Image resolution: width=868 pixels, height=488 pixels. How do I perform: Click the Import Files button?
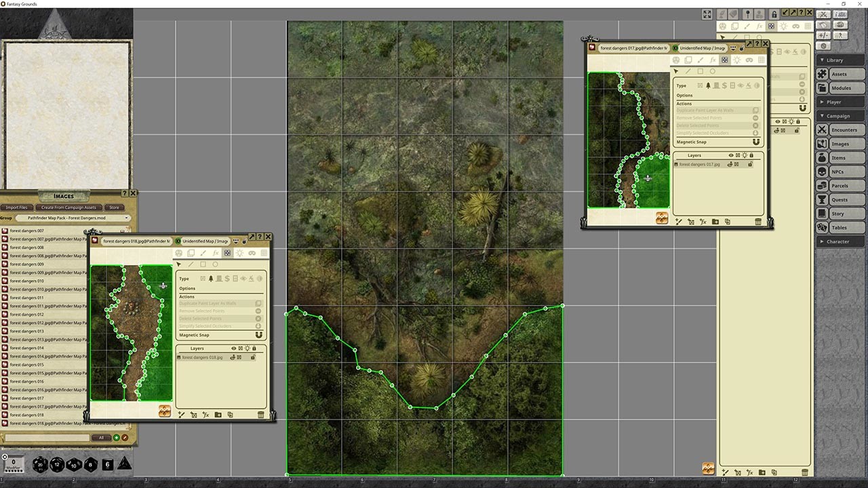click(x=16, y=207)
